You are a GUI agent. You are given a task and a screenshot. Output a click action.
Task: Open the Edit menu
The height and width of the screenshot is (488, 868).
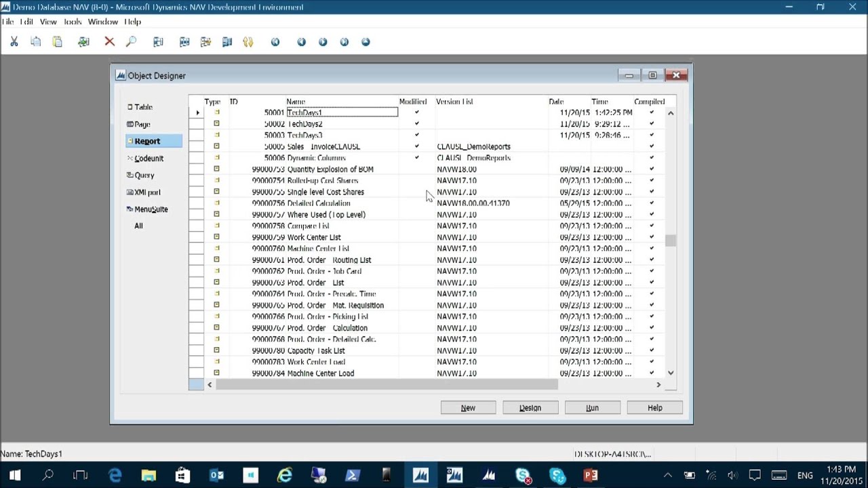tap(26, 22)
